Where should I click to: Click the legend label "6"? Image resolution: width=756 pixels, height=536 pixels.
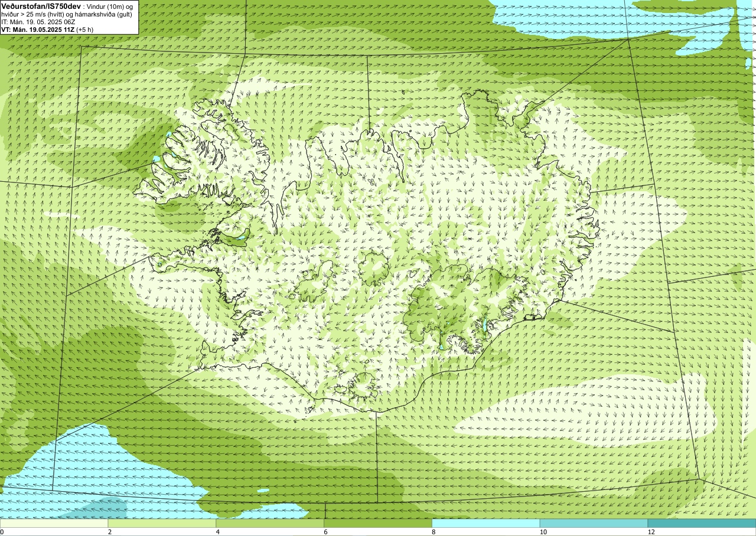(x=326, y=532)
